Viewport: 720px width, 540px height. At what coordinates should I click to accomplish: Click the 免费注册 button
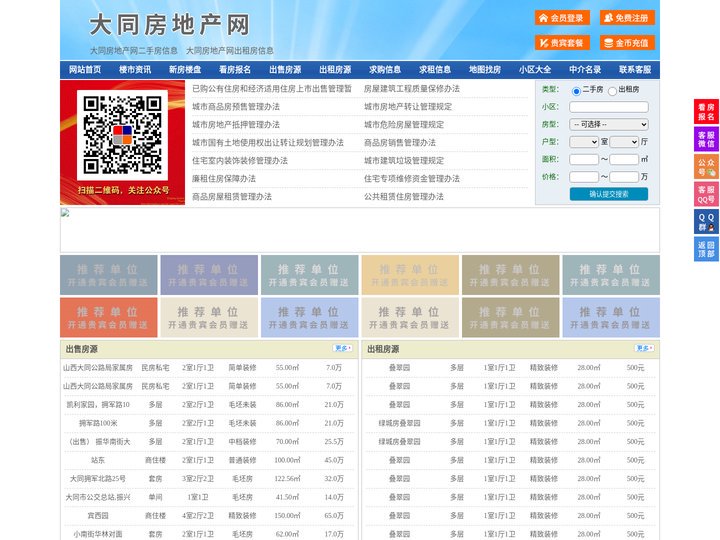coord(627,18)
